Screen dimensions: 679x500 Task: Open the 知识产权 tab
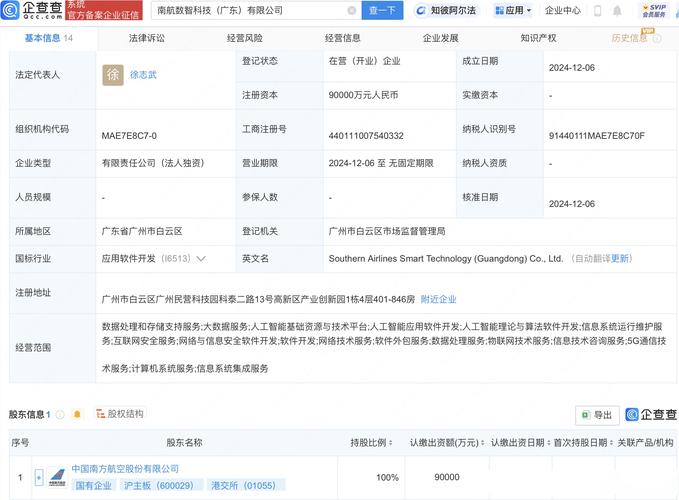tap(538, 38)
